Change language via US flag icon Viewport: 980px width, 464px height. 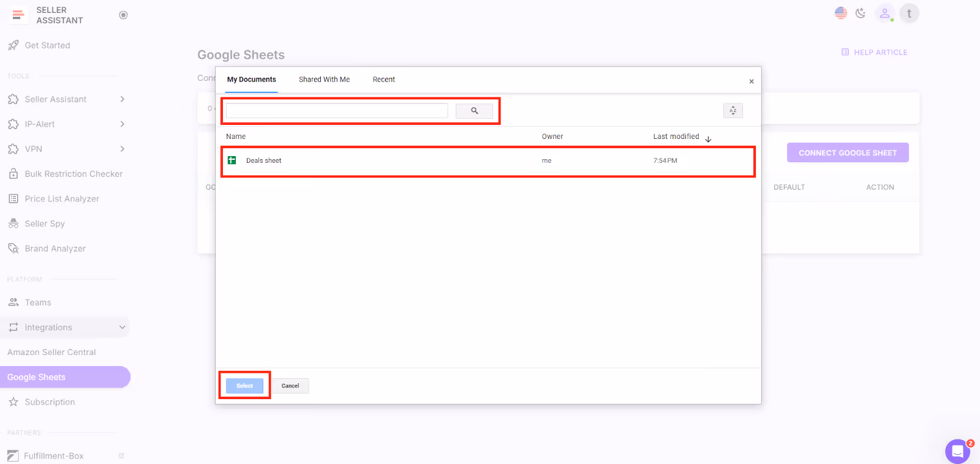click(841, 13)
